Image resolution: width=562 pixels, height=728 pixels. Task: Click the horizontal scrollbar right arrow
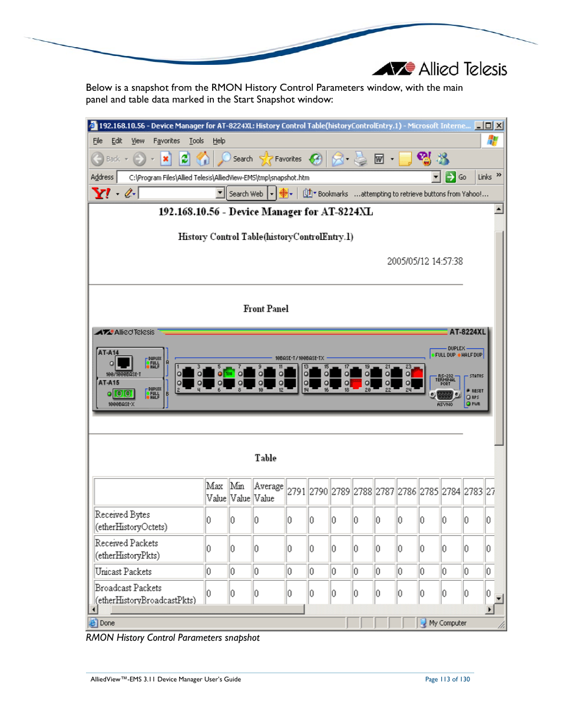pyautogui.click(x=490, y=610)
